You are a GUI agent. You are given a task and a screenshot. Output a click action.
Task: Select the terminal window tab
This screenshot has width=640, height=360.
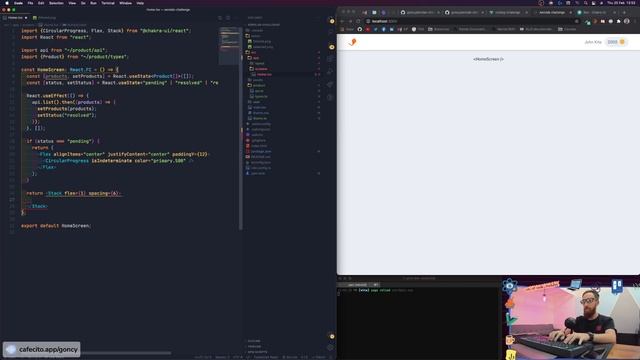coord(358,285)
